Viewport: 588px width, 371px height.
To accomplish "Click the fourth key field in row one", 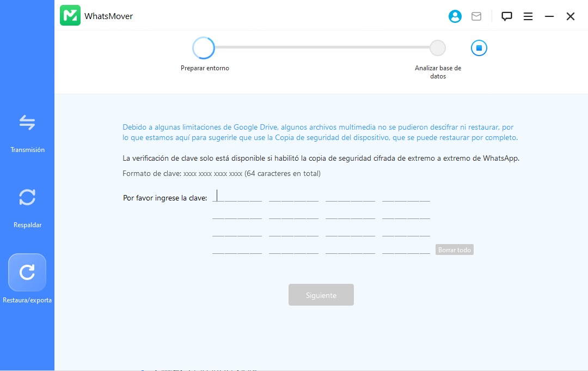I will [406, 196].
